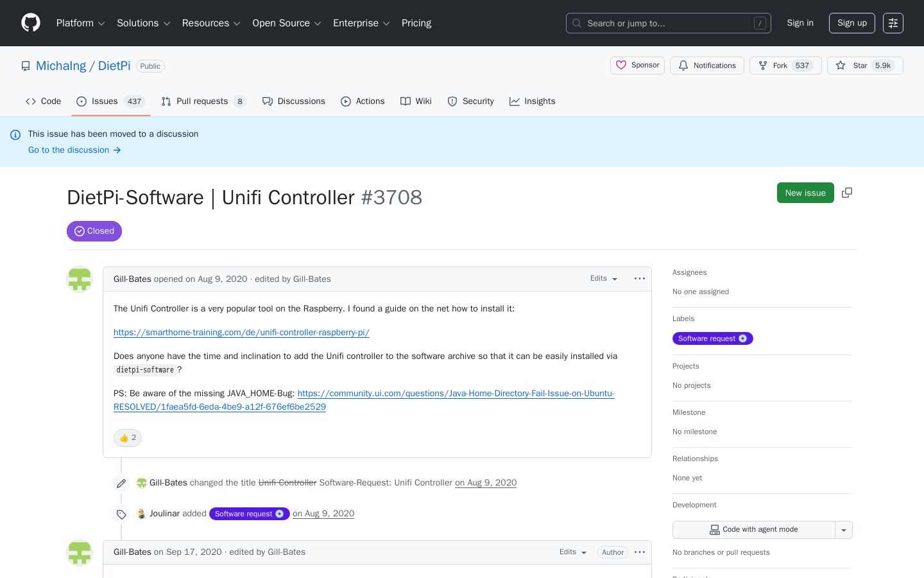
Task: Click Gill-Bates avatar beside Sep 17 comment
Action: point(80,553)
